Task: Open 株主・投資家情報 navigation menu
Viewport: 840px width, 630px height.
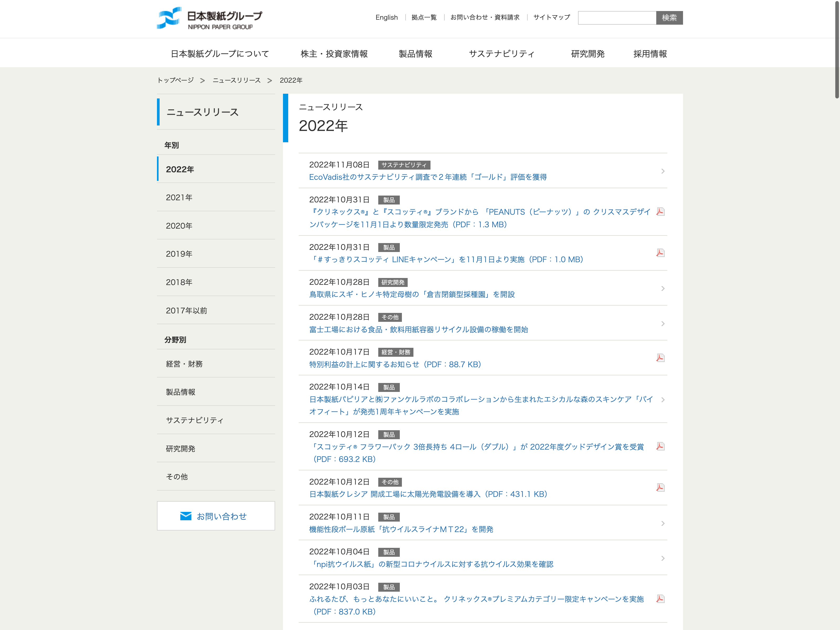Action: (x=334, y=54)
